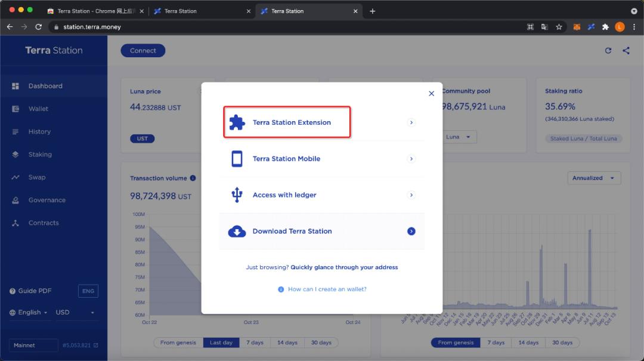This screenshot has width=644, height=361.
Task: Open the USD currency dropdown
Action: 75,313
